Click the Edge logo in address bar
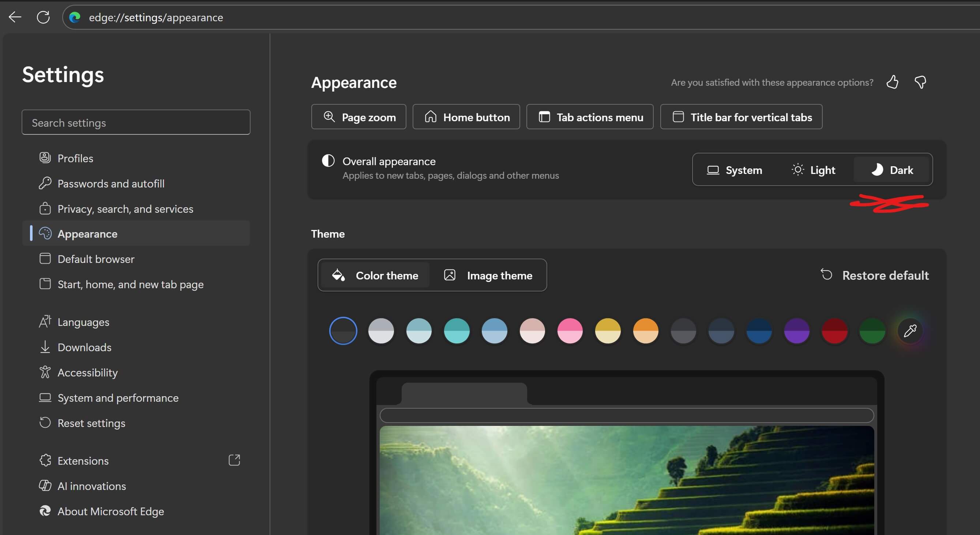This screenshot has width=980, height=535. click(x=75, y=17)
